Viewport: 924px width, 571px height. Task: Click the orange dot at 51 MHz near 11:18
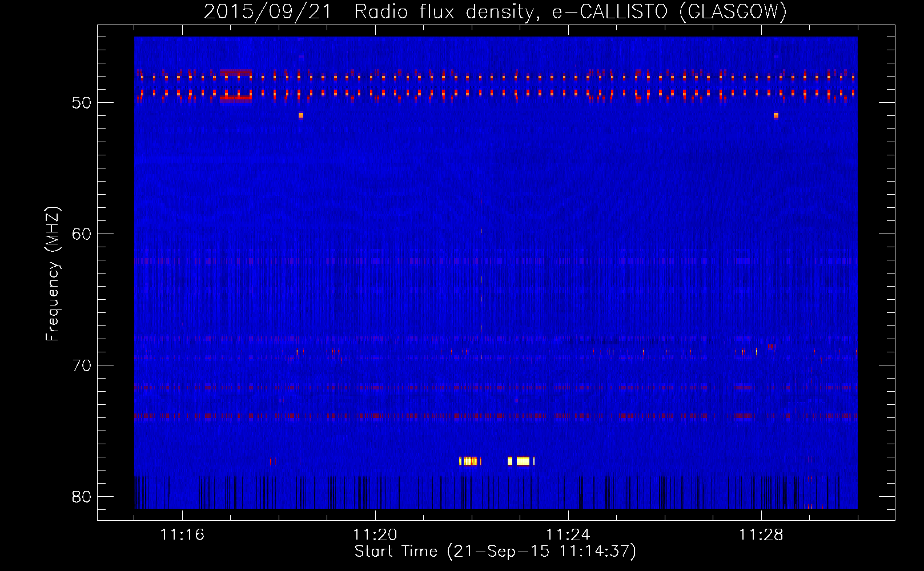coord(301,115)
